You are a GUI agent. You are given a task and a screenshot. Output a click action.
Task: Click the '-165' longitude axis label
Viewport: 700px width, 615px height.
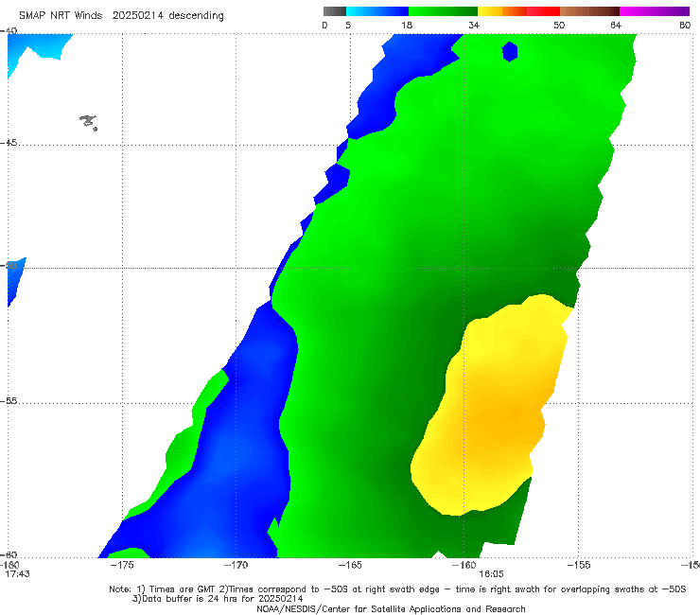(350, 565)
